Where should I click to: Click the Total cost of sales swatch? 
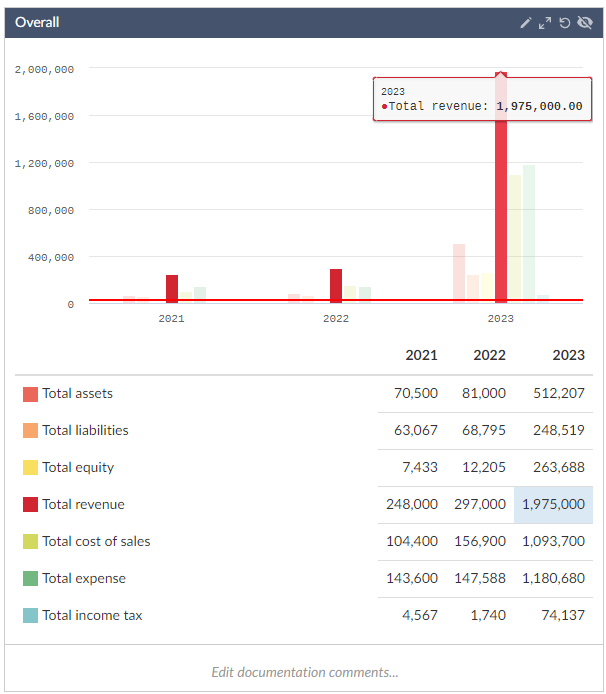pos(30,542)
